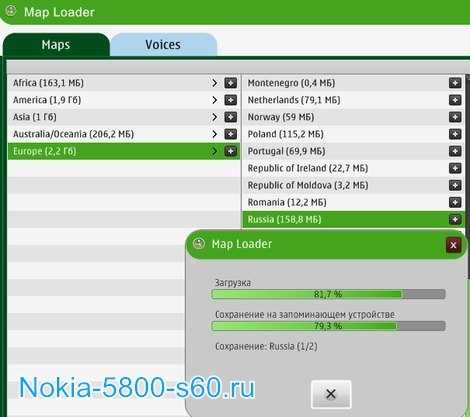Add Netherlands map with plus icon
The image size is (470, 417).
tap(455, 100)
